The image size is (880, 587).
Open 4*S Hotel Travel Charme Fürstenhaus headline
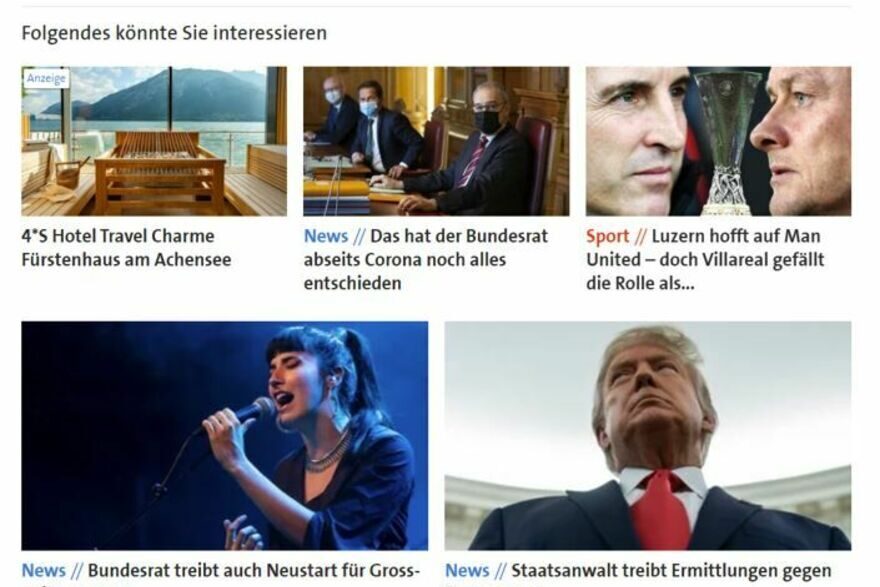click(x=126, y=247)
